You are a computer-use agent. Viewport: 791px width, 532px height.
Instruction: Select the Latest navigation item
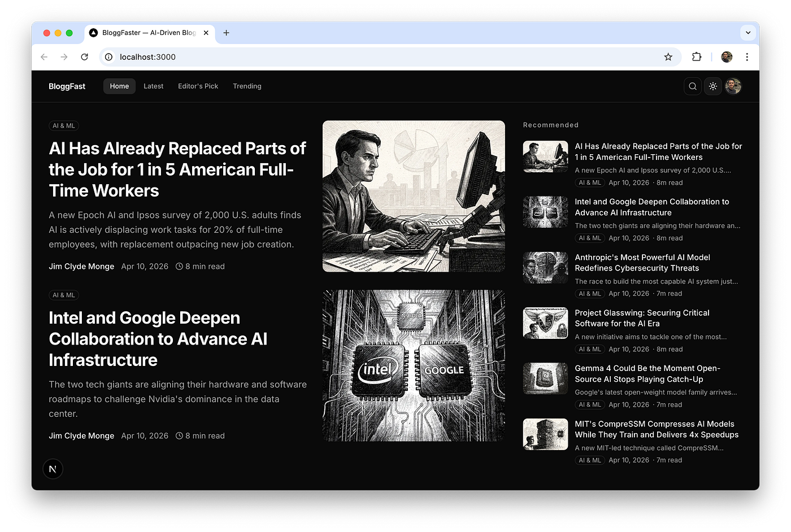pyautogui.click(x=153, y=86)
